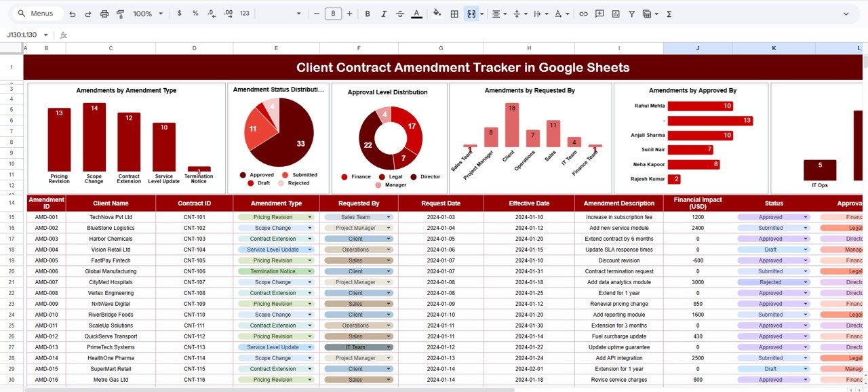Screen dimensions: 868x392
Task: Toggle strikethrough formatting
Action: pyautogui.click(x=400, y=13)
